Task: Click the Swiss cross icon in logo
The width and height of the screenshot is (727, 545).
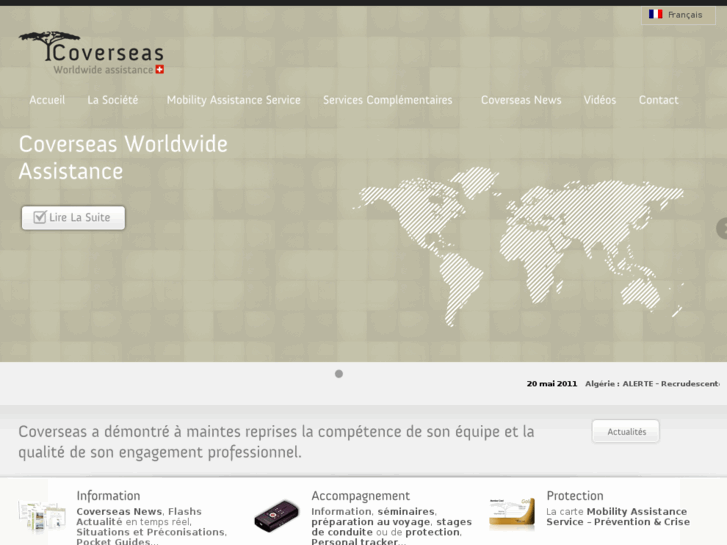Action: pos(159,70)
